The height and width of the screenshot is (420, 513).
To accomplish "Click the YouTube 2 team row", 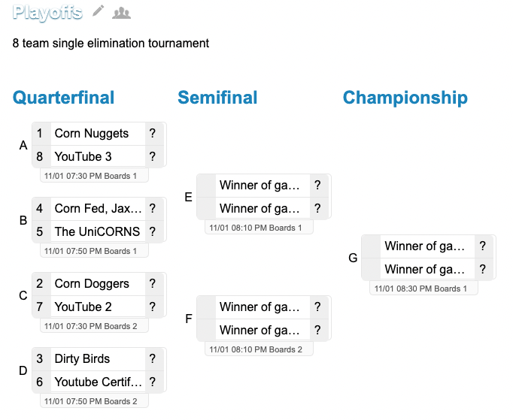I will click(x=83, y=307).
